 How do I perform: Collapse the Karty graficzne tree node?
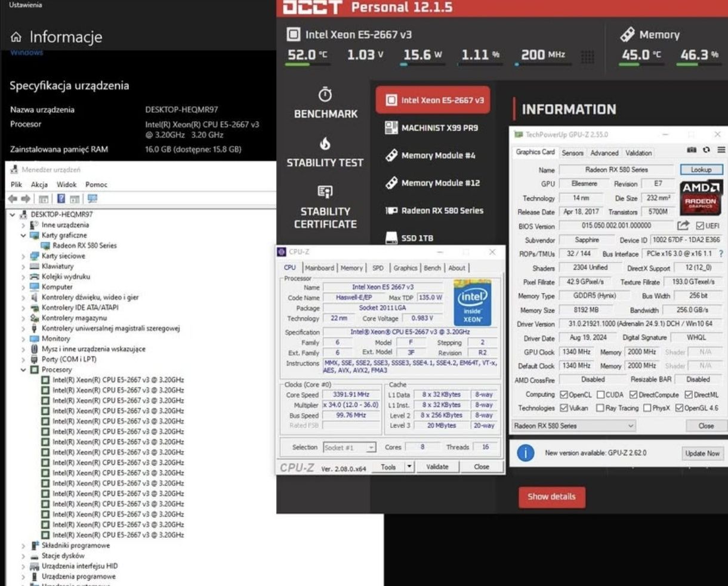[23, 235]
